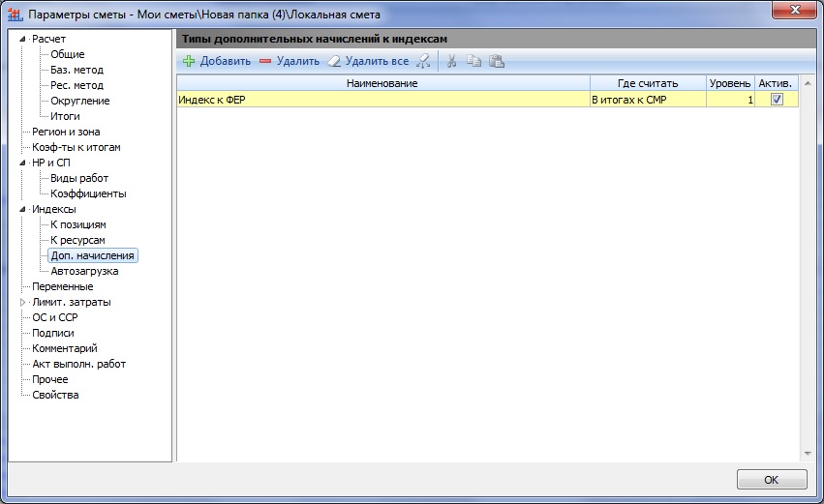
Task: Close the Параметры сметы dialog
Action: [795, 10]
